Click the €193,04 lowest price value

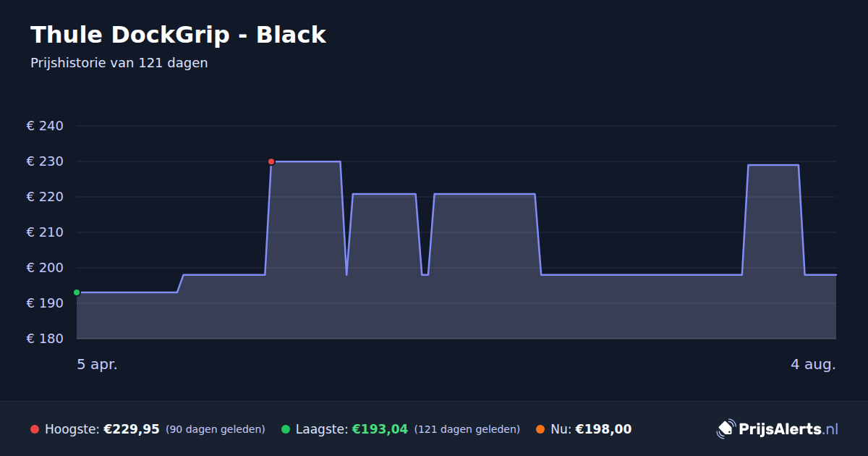(380, 429)
